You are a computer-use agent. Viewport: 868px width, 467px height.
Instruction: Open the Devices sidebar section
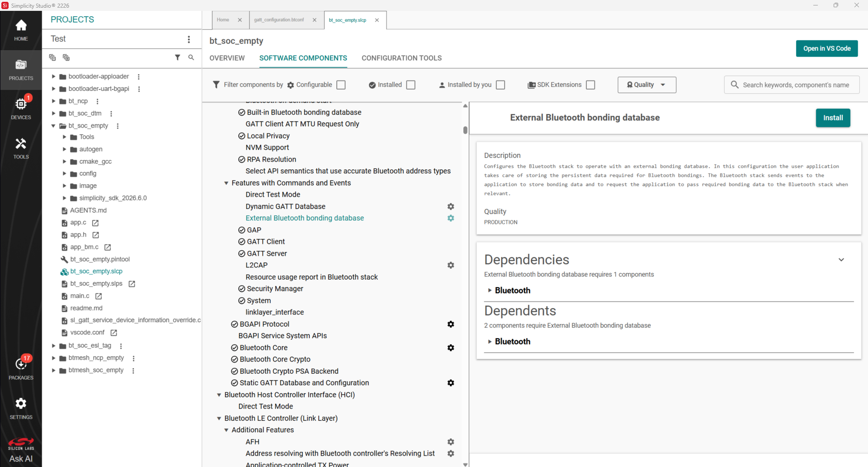[21, 108]
